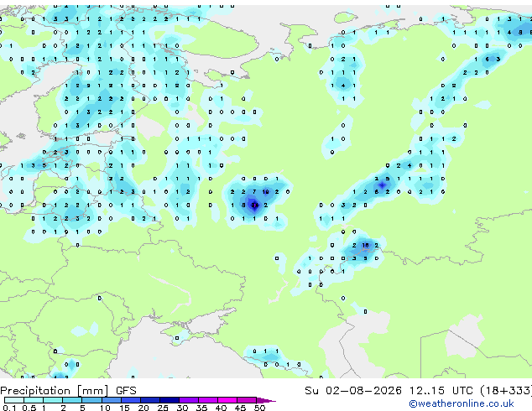Click the '50' label under the legend
Screen dimensions: 532x411
pyautogui.click(x=259, y=408)
